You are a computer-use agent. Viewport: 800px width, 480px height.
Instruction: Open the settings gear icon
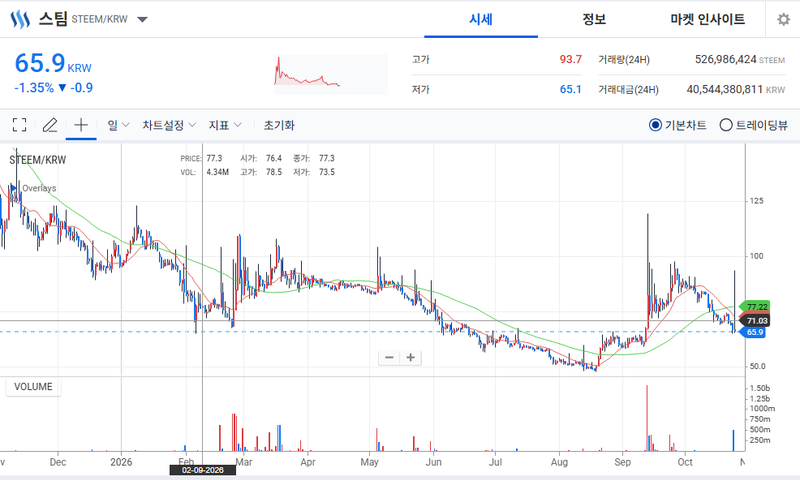tap(783, 19)
